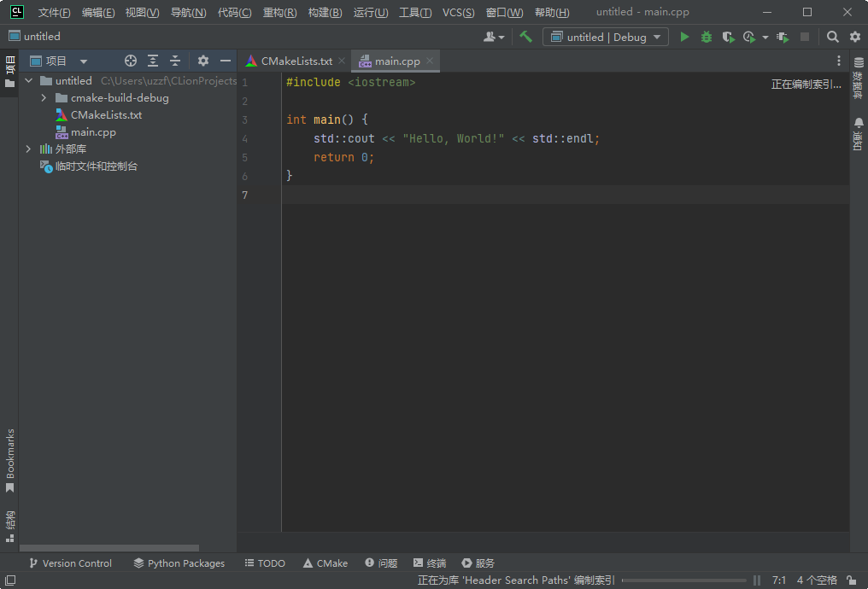The image size is (868, 589).
Task: Open the Version Control tool window
Action: coord(70,563)
